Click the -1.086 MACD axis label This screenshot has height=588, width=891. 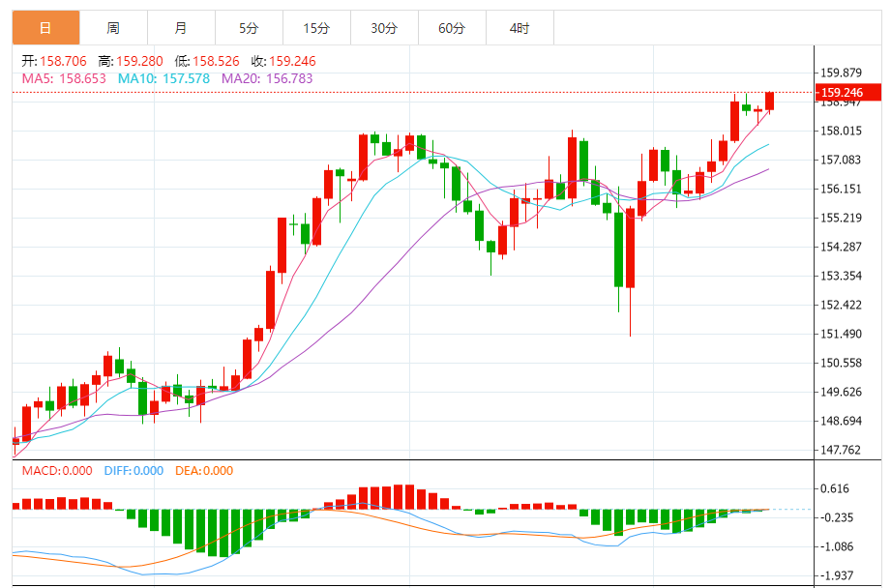pyautogui.click(x=837, y=546)
